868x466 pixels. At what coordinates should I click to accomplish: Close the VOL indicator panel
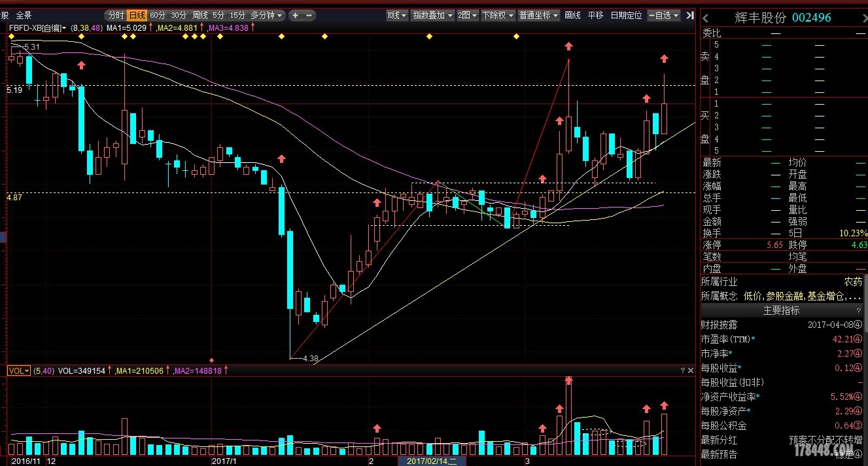point(690,370)
